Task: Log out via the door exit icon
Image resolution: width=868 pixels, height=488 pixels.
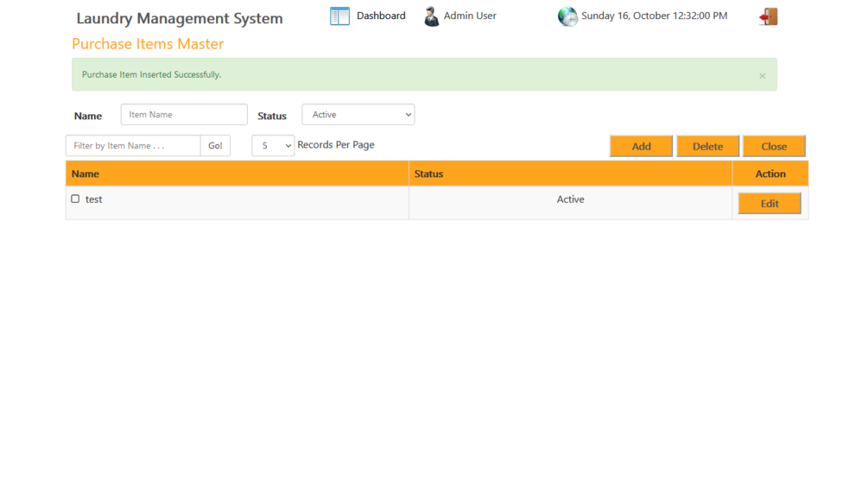Action: (769, 16)
